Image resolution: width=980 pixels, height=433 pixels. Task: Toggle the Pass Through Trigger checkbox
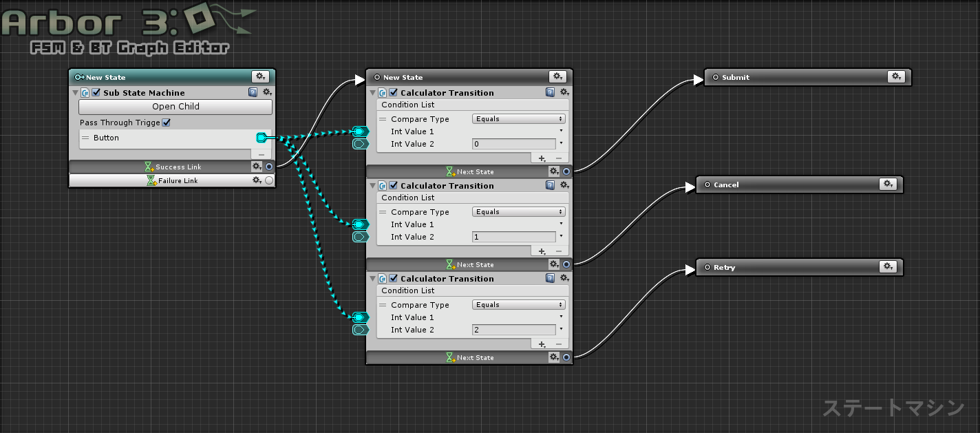point(167,122)
